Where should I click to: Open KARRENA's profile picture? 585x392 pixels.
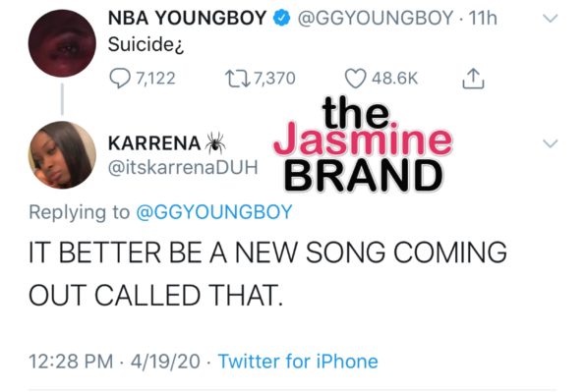62,154
